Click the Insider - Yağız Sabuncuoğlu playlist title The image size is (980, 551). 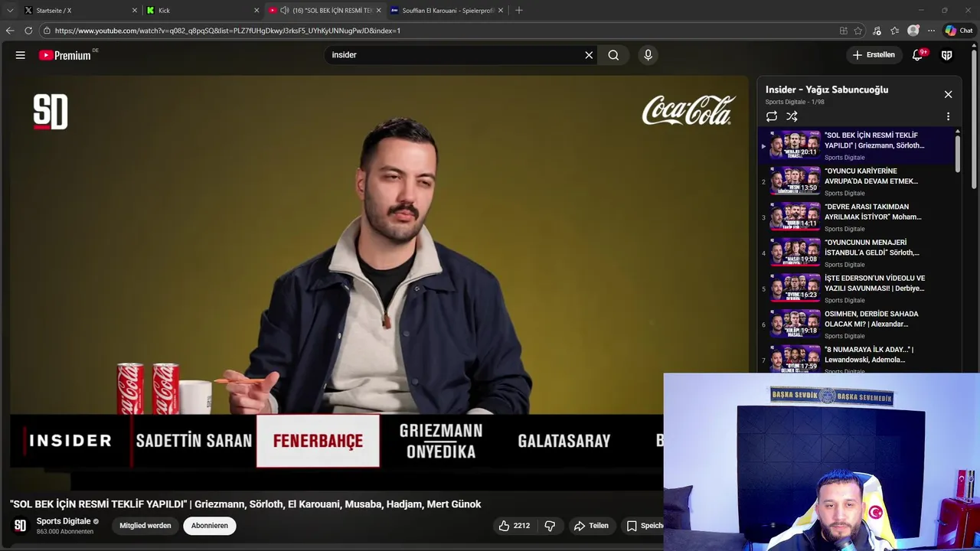coord(827,90)
